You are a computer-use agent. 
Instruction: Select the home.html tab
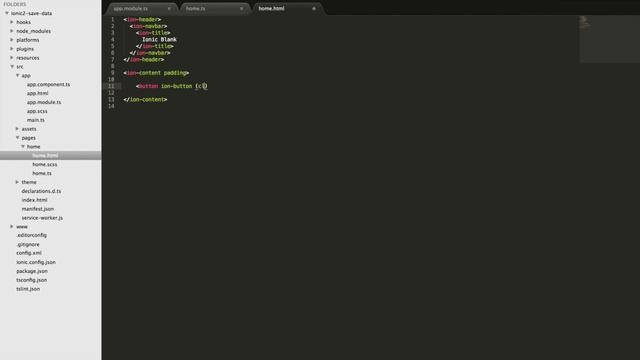point(288,9)
